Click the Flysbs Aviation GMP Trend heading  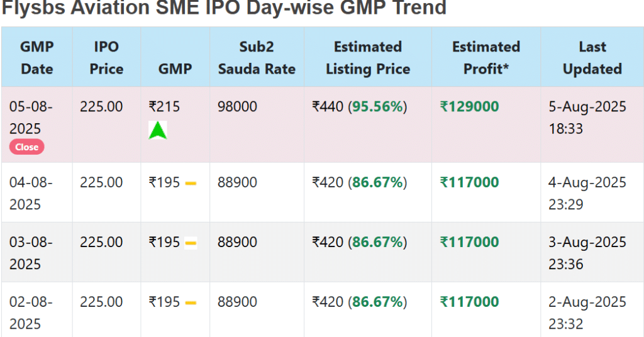[x=224, y=8]
